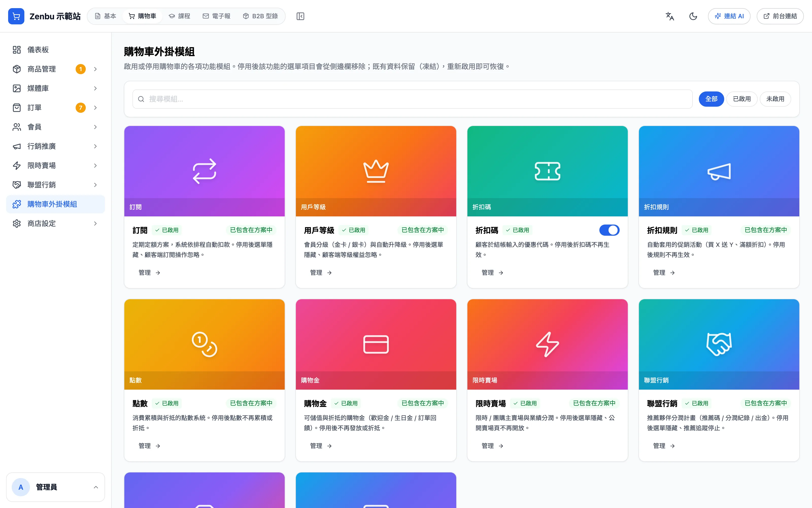
Task: Expand the 媒體庫 sidebar chevron
Action: point(95,88)
